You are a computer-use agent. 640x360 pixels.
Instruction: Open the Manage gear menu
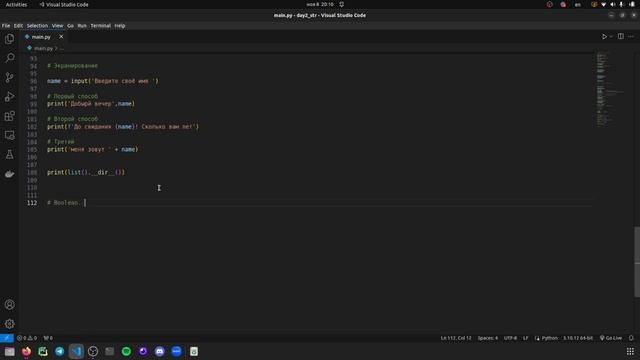click(x=9, y=324)
